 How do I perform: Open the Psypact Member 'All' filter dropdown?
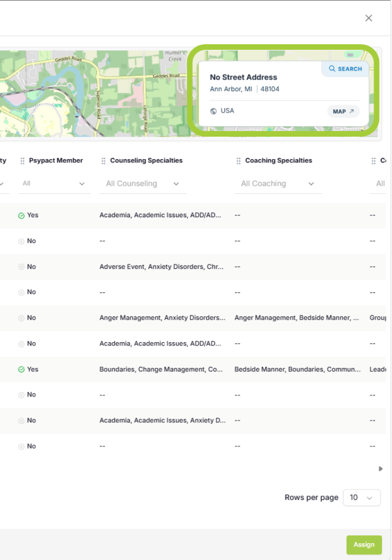pyautogui.click(x=54, y=184)
